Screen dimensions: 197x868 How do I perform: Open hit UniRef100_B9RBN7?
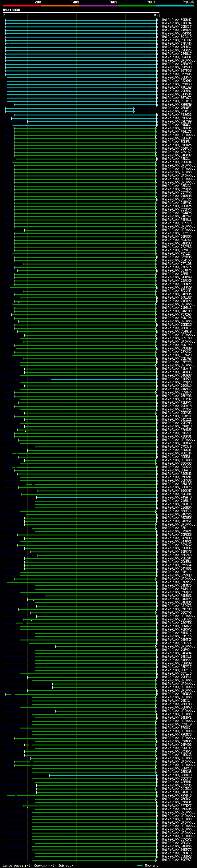(176, 20)
